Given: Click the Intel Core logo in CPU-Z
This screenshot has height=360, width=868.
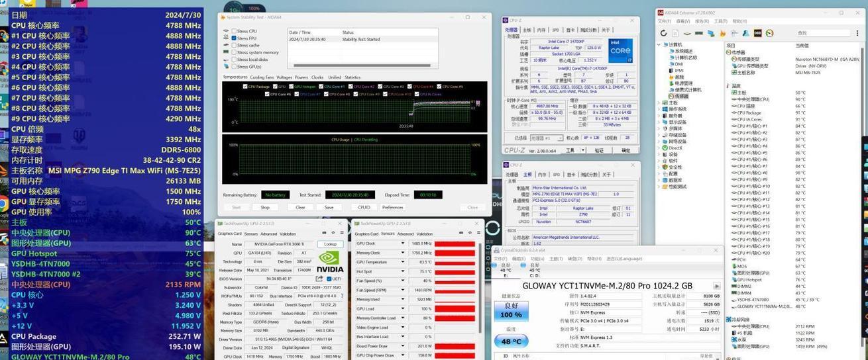Looking at the screenshot, I should coord(620,51).
